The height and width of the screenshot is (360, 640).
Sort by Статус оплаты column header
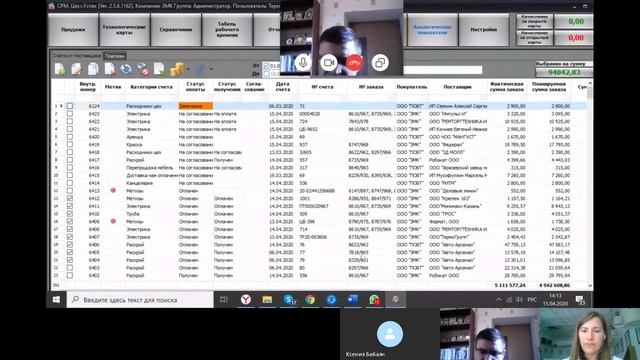pyautogui.click(x=196, y=87)
